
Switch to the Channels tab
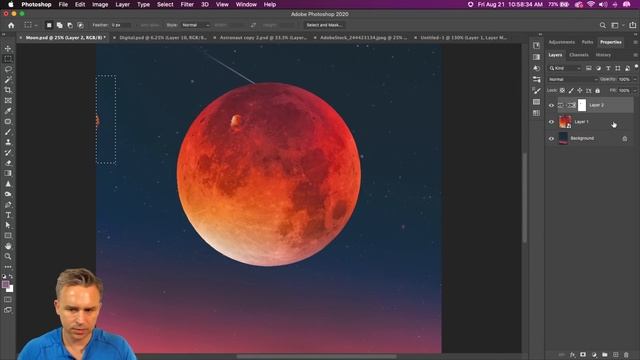[579, 55]
